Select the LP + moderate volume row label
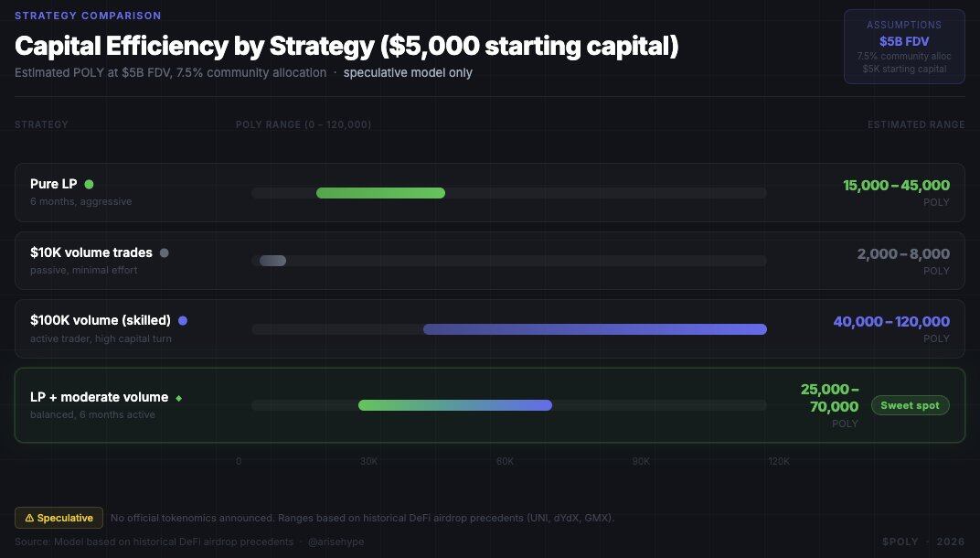Image resolution: width=980 pixels, height=558 pixels. (99, 398)
